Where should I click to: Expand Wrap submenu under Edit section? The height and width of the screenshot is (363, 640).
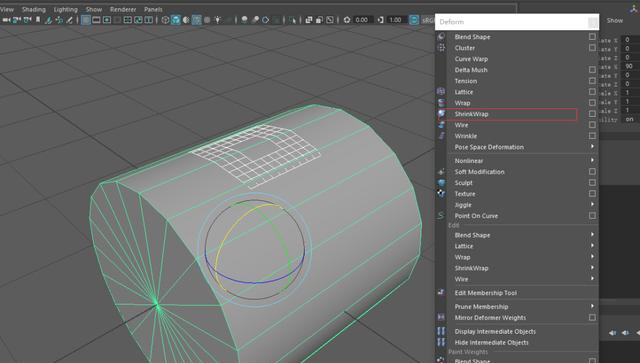(x=592, y=257)
